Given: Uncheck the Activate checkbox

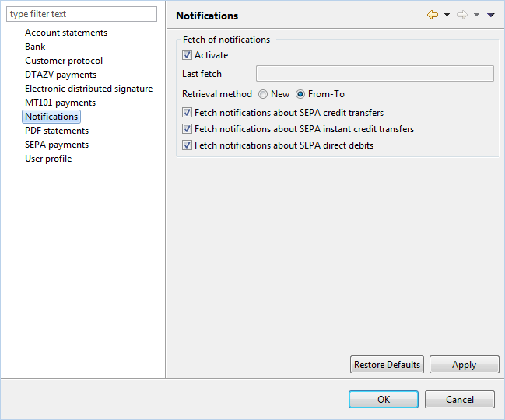Looking at the screenshot, I should point(187,55).
